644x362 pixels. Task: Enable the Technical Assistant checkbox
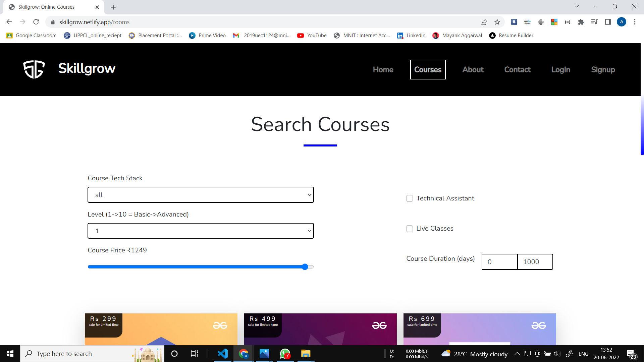[x=410, y=198]
